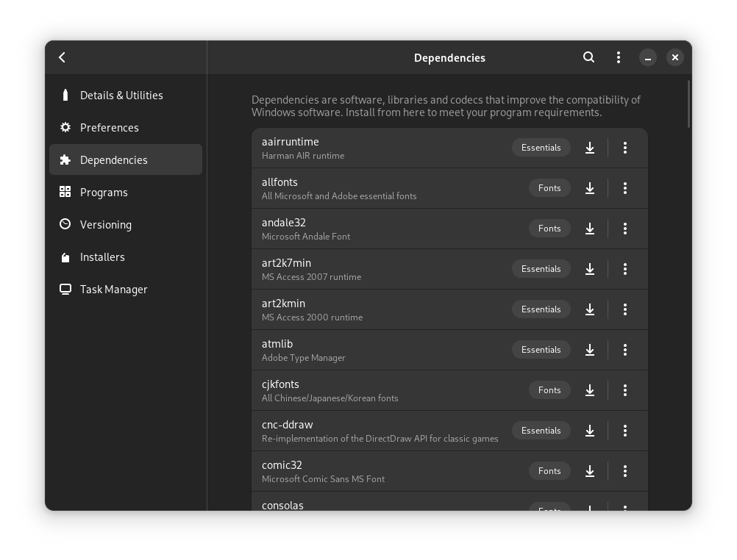This screenshot has width=737, height=560.
Task: Install the allfonts dependency via download icon
Action: pyautogui.click(x=589, y=188)
